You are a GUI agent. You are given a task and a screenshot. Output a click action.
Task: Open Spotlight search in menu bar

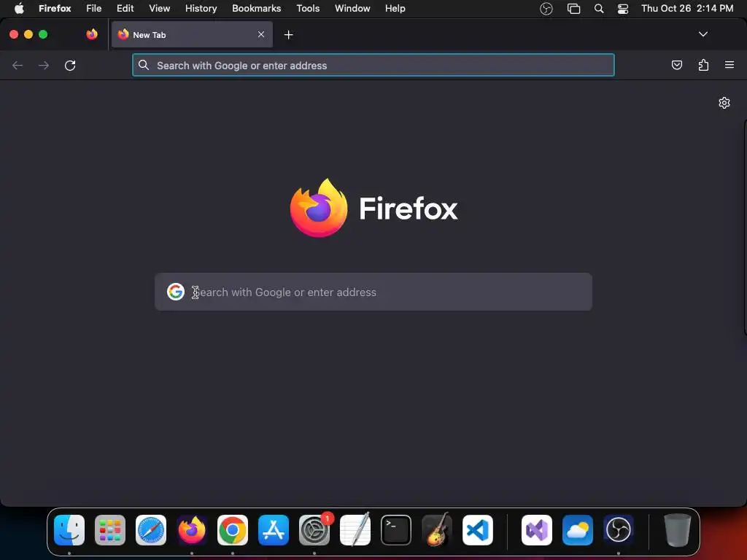coord(599,9)
